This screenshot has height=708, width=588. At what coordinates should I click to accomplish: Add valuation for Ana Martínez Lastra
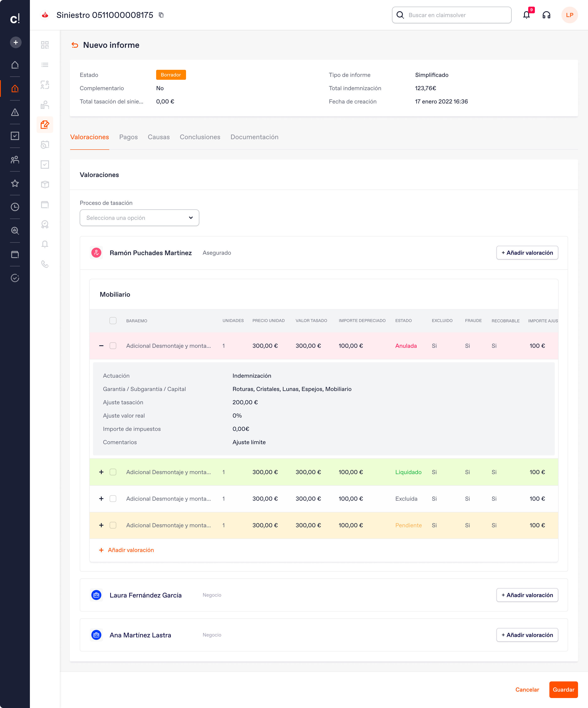(527, 635)
